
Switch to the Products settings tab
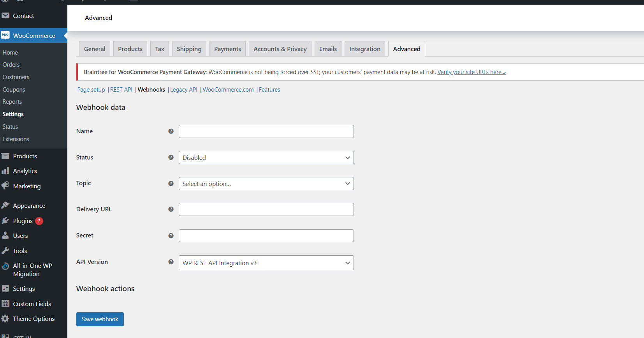[130, 49]
